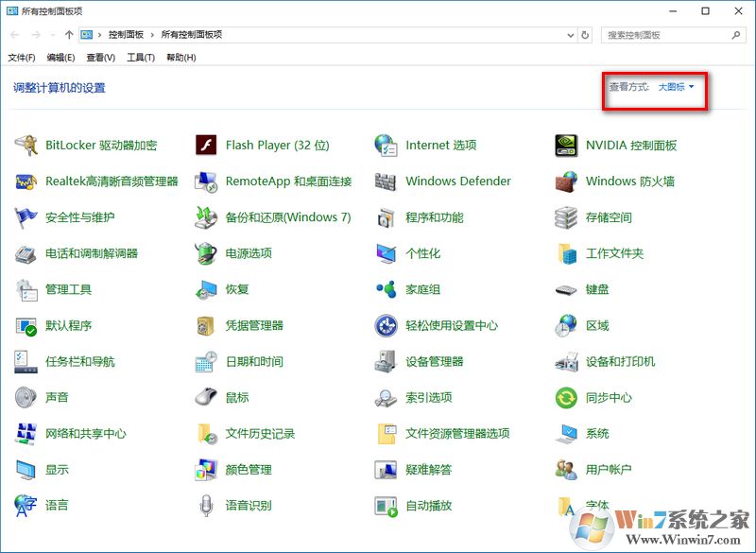
Task: Open the 疑难解答 link
Action: point(429,470)
